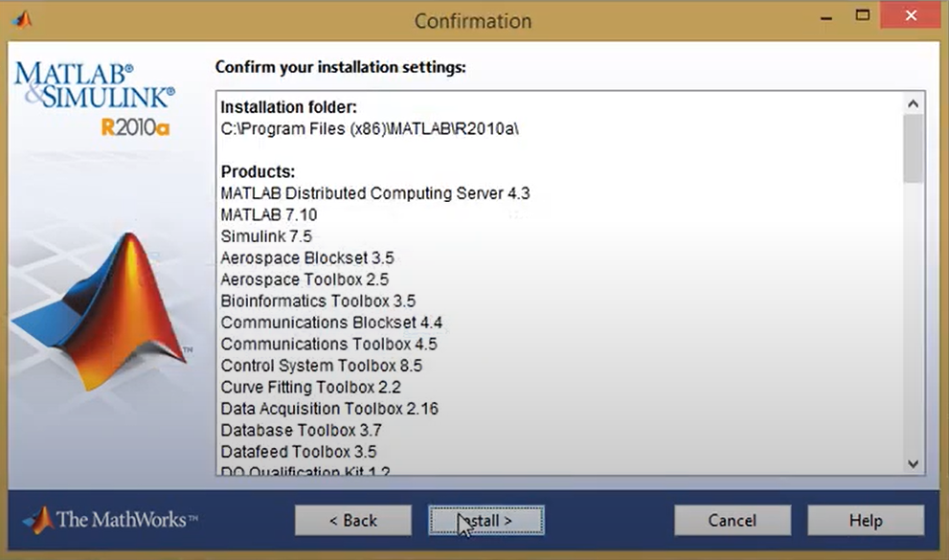Click The MathWorks logo in the footer
Viewport: 949px width, 560px height.
coord(110,520)
